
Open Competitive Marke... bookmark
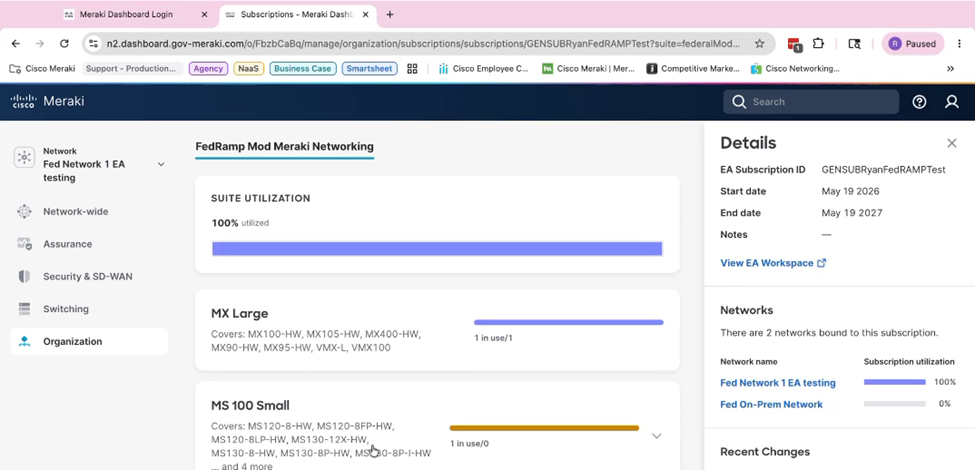(x=693, y=68)
